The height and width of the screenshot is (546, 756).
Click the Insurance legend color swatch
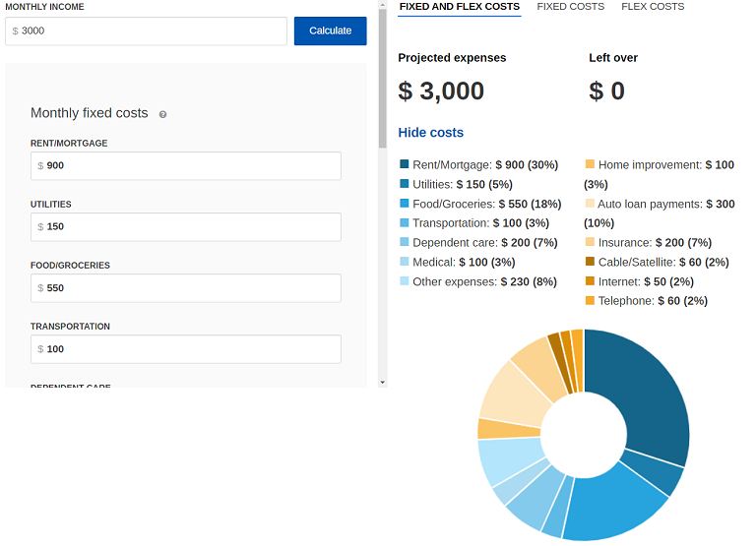point(590,241)
